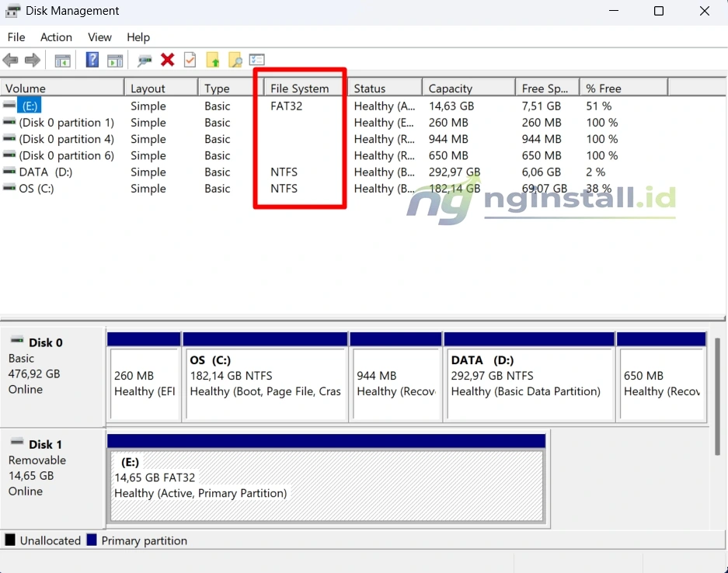The width and height of the screenshot is (728, 573).
Task: Click the black Unallocated legend swatch
Action: click(x=10, y=540)
